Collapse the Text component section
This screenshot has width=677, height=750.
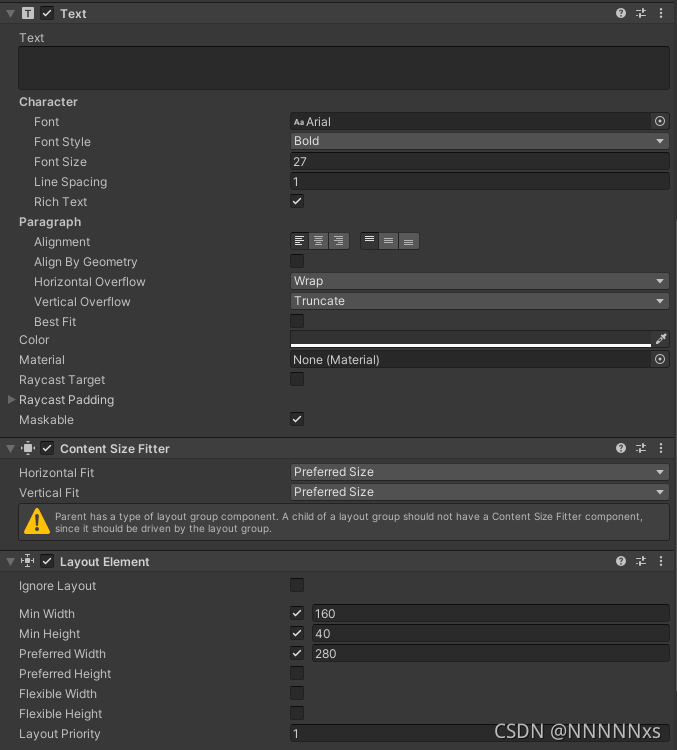tap(11, 14)
